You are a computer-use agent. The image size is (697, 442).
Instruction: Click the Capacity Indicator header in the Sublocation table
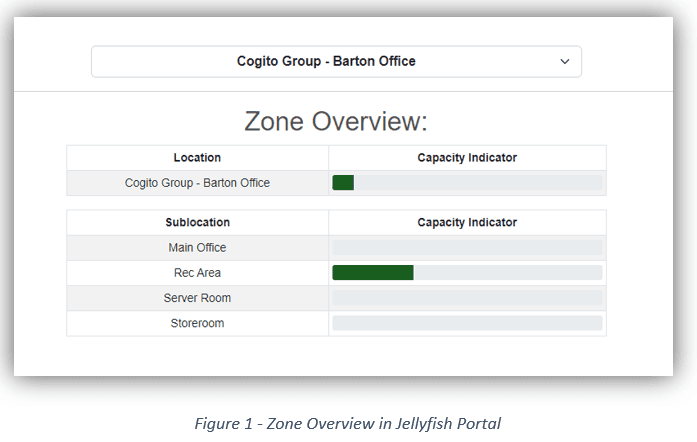(x=467, y=222)
